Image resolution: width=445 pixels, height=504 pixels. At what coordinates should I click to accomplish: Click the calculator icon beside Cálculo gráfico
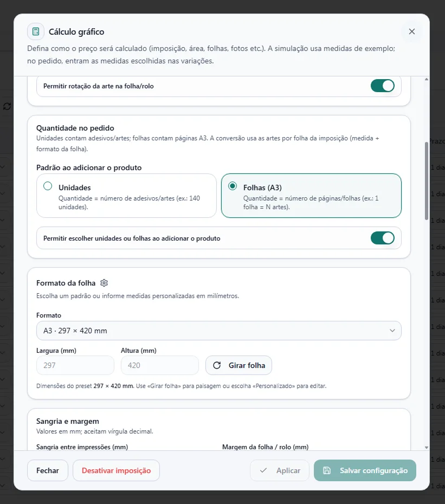coord(36,31)
